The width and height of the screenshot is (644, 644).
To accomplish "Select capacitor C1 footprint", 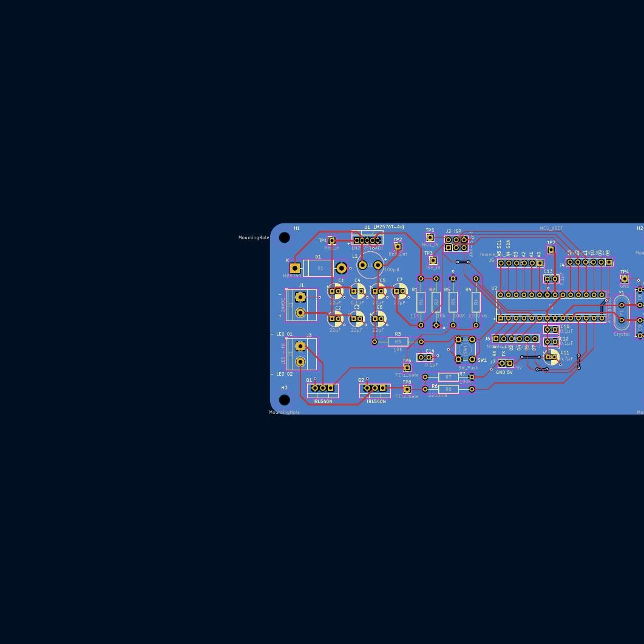I will [336, 291].
